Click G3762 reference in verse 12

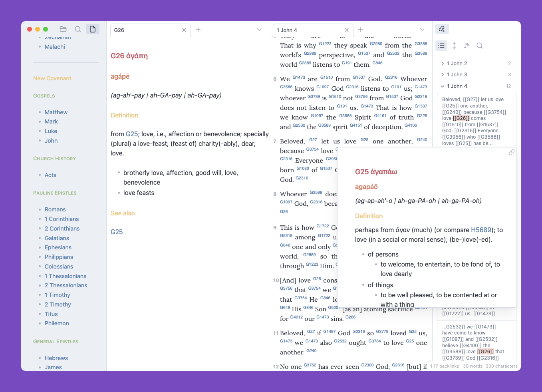pos(310,365)
